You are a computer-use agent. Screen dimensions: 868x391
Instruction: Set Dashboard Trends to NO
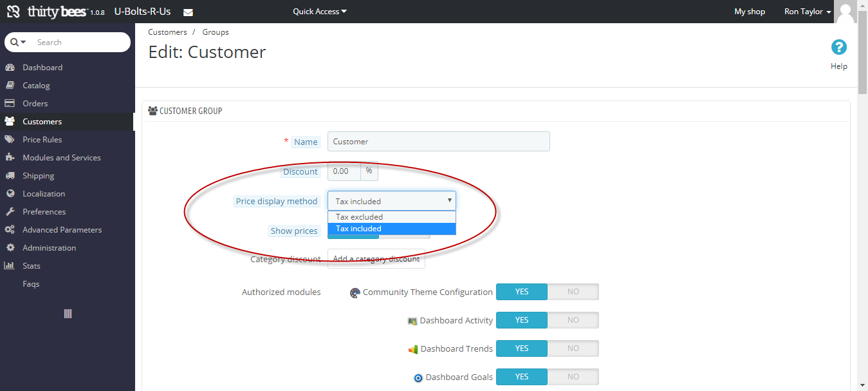[x=573, y=348]
